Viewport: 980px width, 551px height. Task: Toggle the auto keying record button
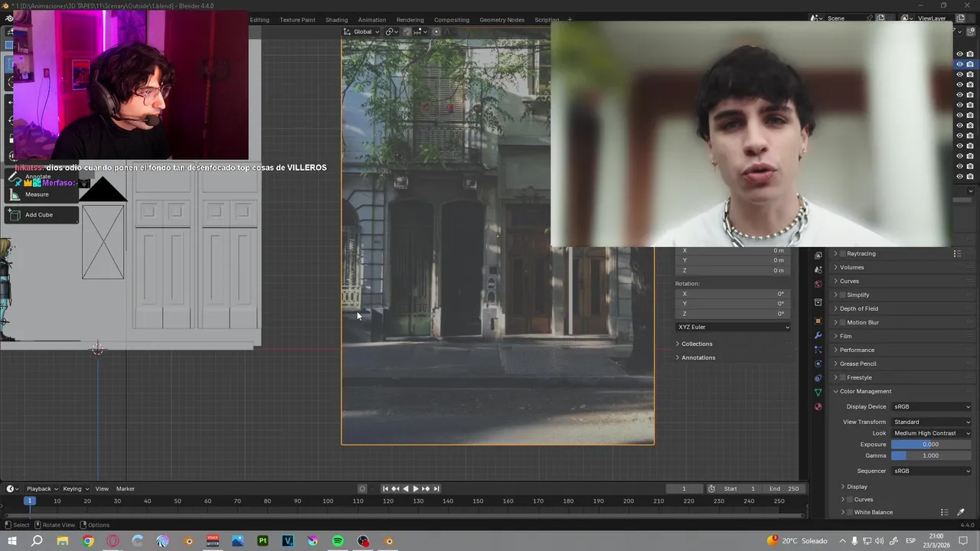coord(362,489)
